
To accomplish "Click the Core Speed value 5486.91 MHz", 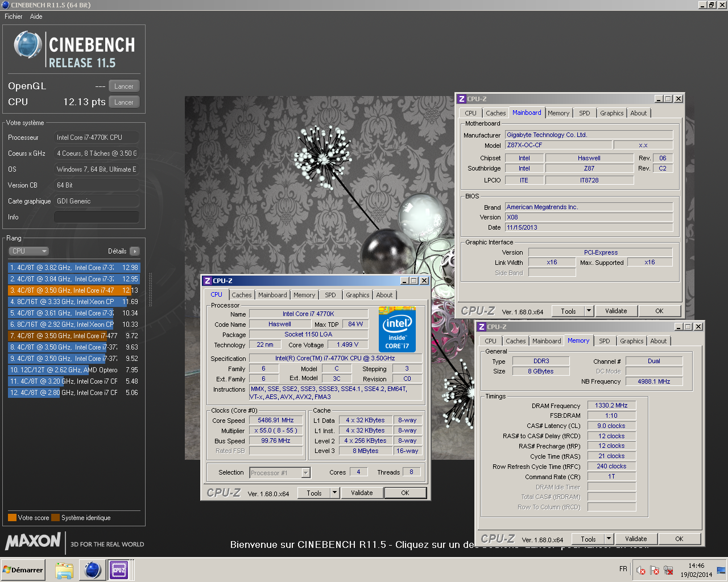I will click(276, 421).
